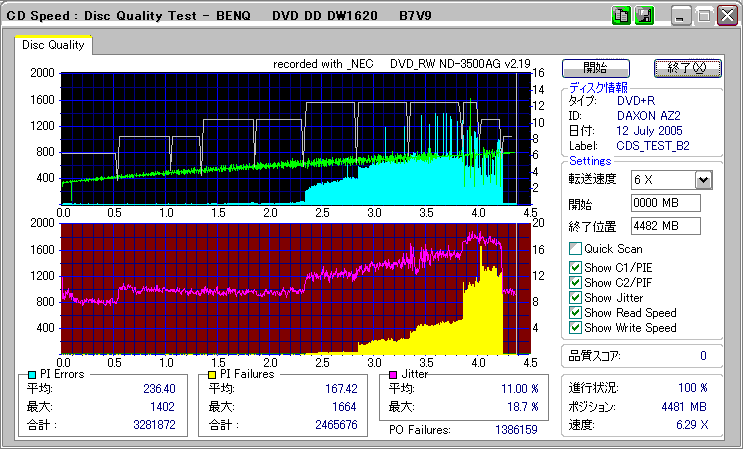Click the 開始 field showing 0000 MB
This screenshot has width=743, height=449.
(x=665, y=203)
